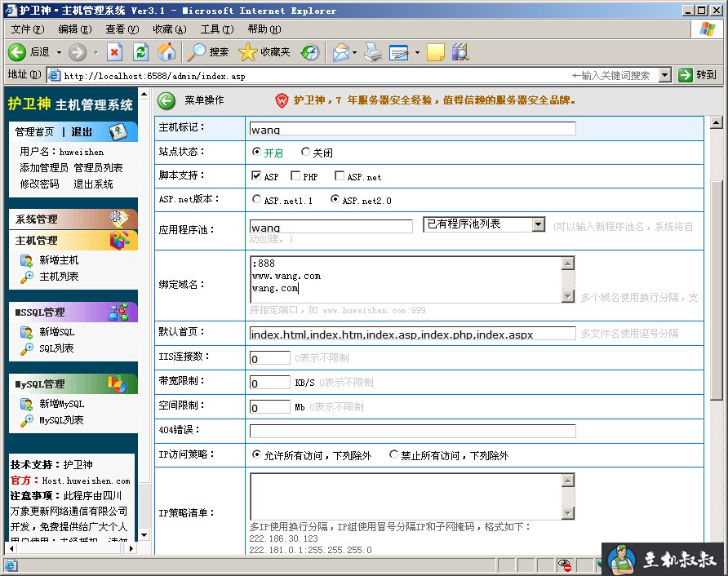Open the Back button history dropdown arrow
This screenshot has width=728, height=576.
[59, 52]
